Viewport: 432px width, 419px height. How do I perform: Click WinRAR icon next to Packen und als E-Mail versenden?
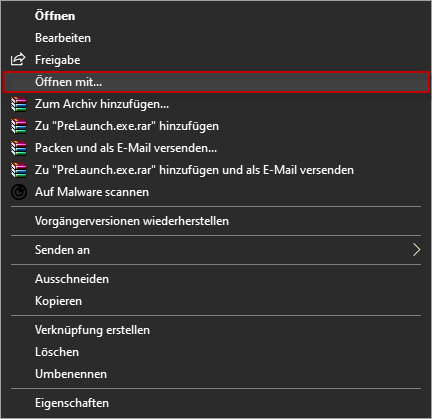point(19,148)
